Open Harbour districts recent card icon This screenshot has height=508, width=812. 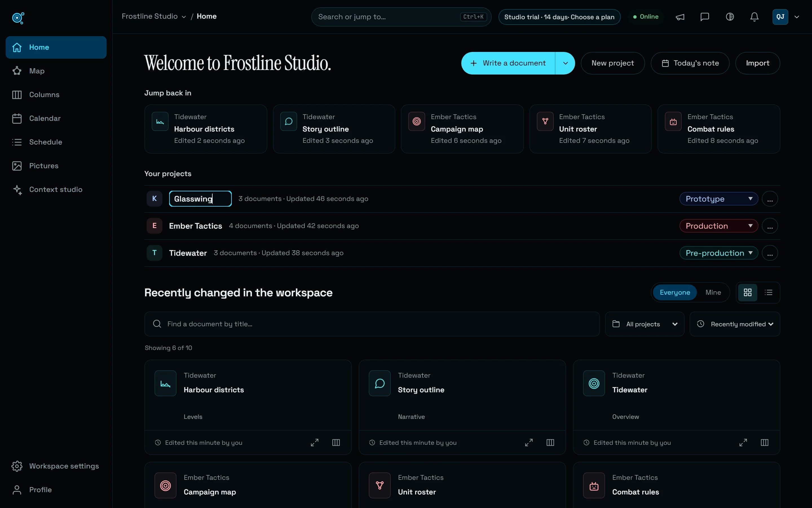pyautogui.click(x=166, y=383)
